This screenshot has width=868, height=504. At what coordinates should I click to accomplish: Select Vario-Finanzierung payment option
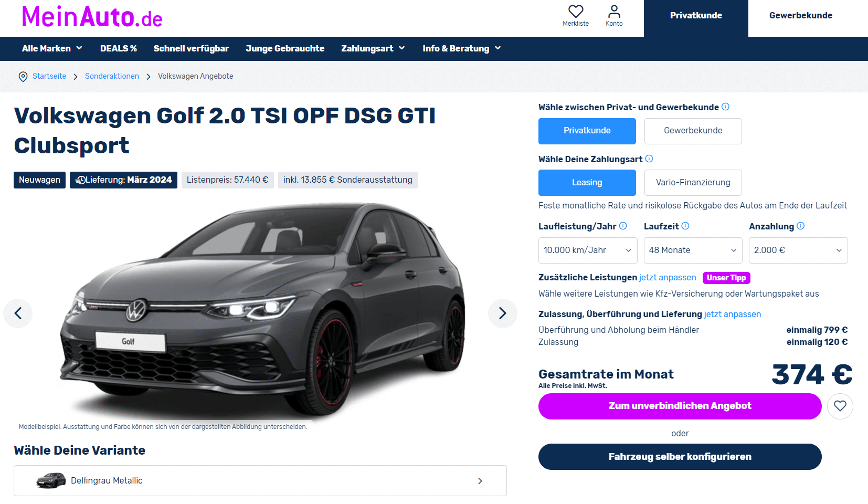(x=693, y=183)
